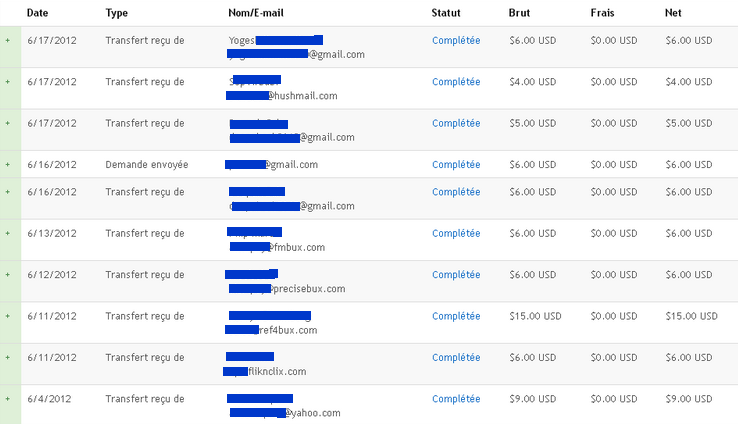Expand the Demande envoyée transaction row

tap(8, 165)
